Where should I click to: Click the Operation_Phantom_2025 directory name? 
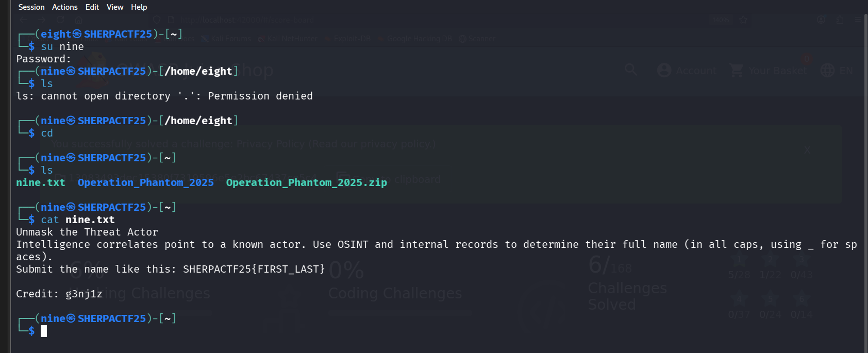[145, 182]
